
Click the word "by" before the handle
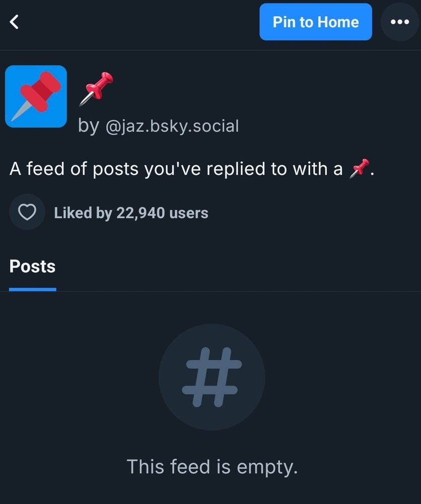pos(88,126)
